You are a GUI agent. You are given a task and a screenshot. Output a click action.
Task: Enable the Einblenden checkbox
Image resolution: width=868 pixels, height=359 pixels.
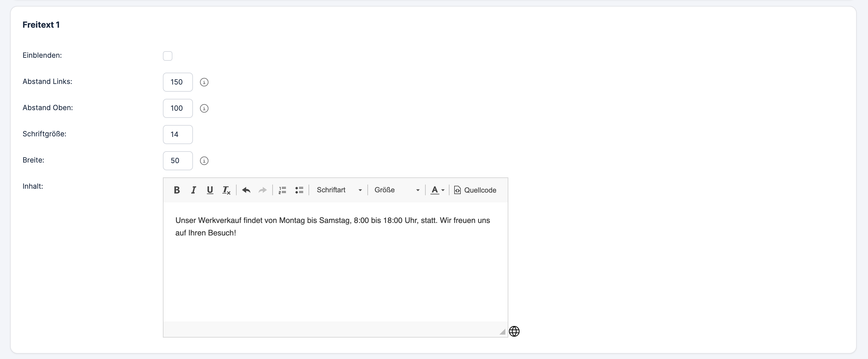167,56
